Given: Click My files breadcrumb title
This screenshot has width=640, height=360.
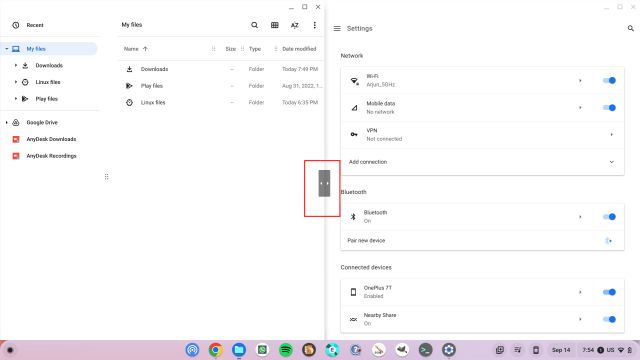Looking at the screenshot, I should click(132, 25).
